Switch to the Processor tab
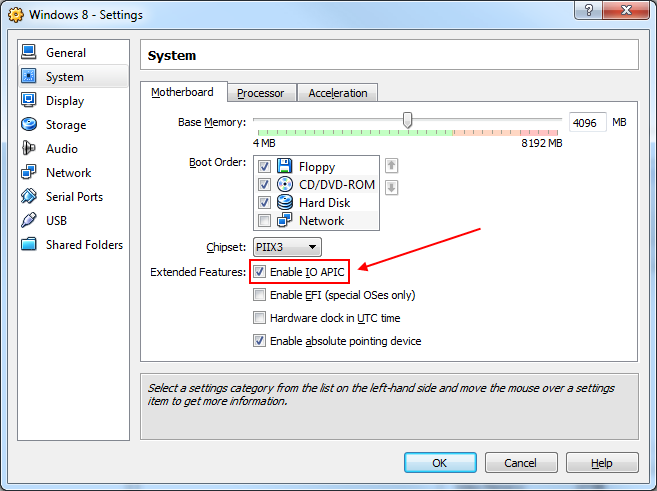The image size is (657, 491). point(260,93)
